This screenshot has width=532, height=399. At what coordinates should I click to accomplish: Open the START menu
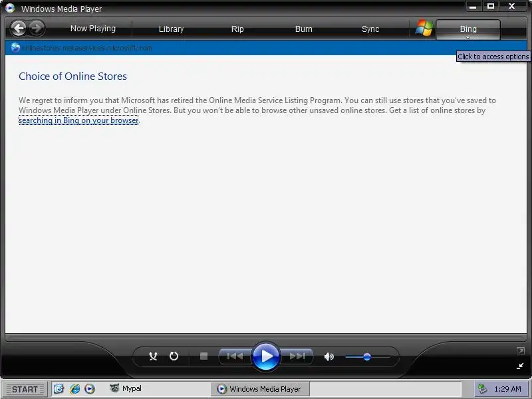coord(25,389)
